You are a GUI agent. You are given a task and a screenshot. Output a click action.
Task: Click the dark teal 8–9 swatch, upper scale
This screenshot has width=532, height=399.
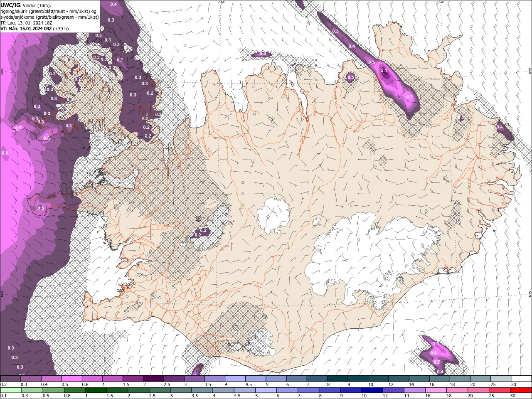(337, 379)
